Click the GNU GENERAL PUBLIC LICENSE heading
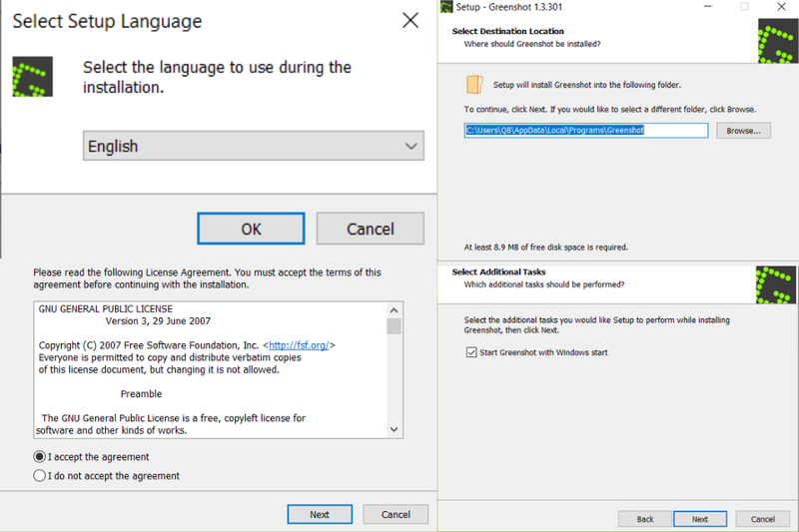Viewport: 799px width, 532px height. pyautogui.click(x=106, y=309)
